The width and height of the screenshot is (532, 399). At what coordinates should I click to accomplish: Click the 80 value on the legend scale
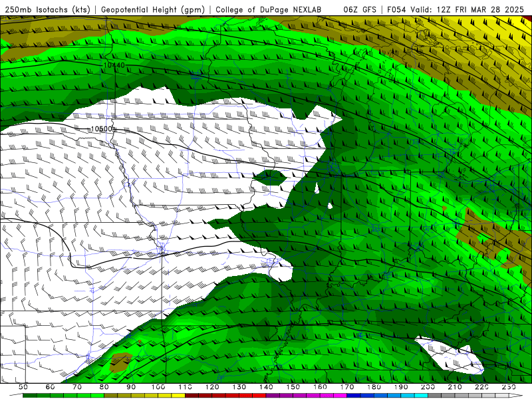tap(104, 387)
